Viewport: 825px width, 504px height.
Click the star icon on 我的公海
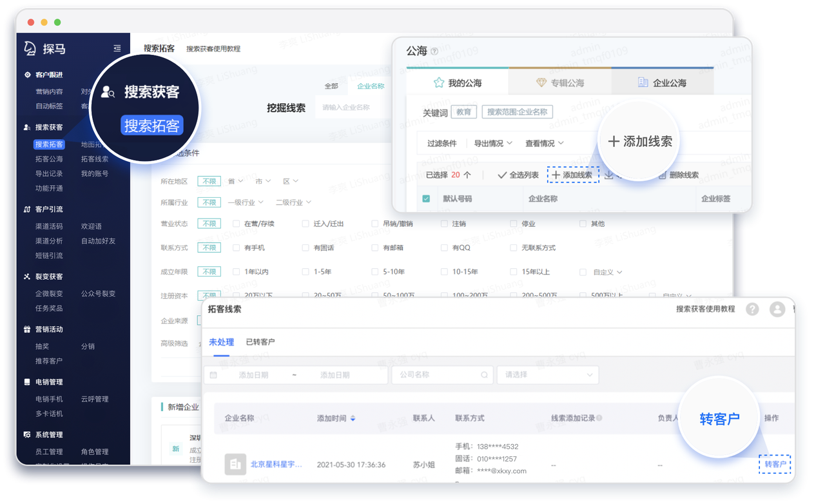(x=439, y=82)
